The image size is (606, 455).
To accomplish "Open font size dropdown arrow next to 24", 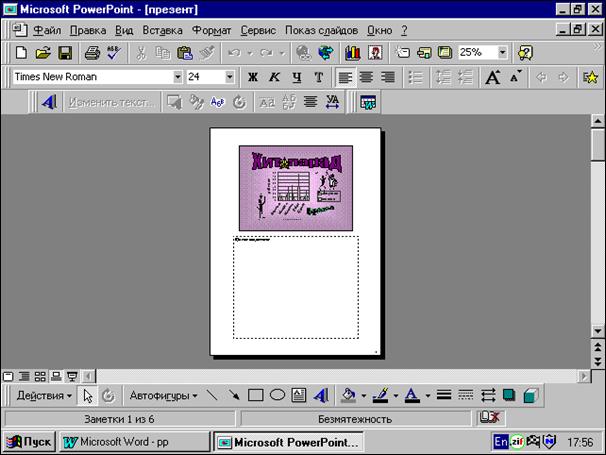I will point(229,77).
